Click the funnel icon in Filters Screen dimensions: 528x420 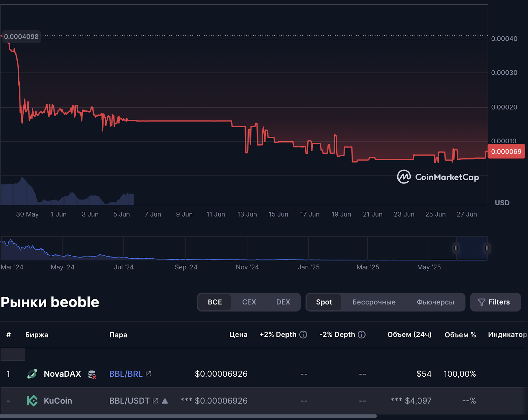pos(482,302)
